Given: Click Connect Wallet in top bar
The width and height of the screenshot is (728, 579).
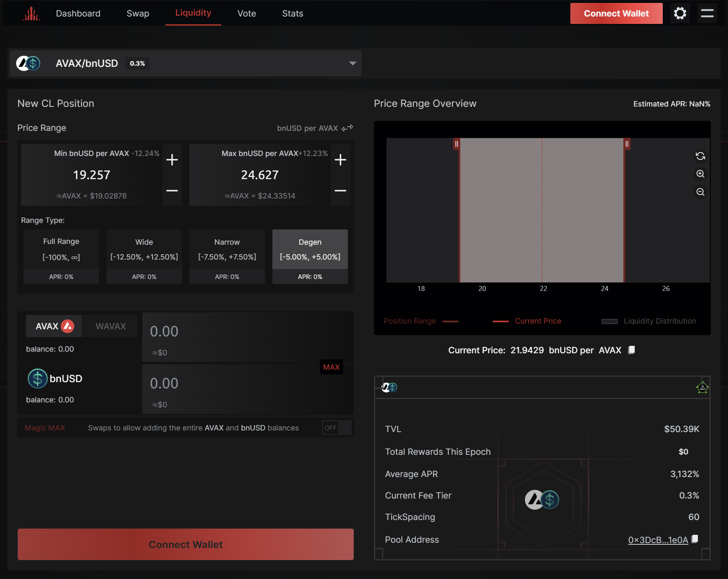Looking at the screenshot, I should tap(616, 13).
